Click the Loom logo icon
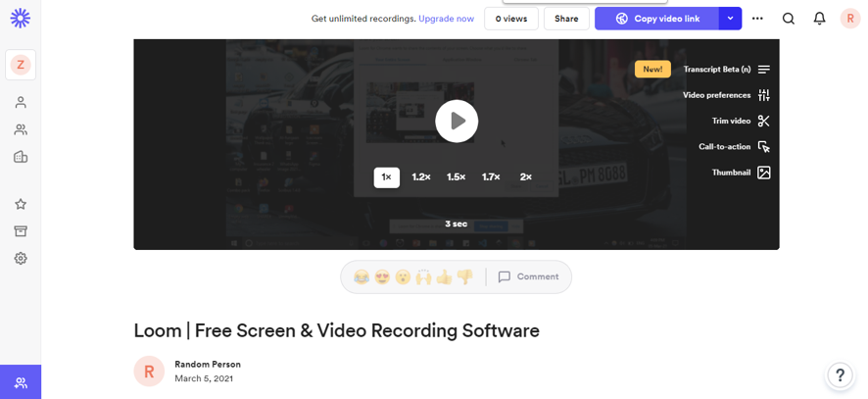The height and width of the screenshot is (399, 868). [21, 19]
